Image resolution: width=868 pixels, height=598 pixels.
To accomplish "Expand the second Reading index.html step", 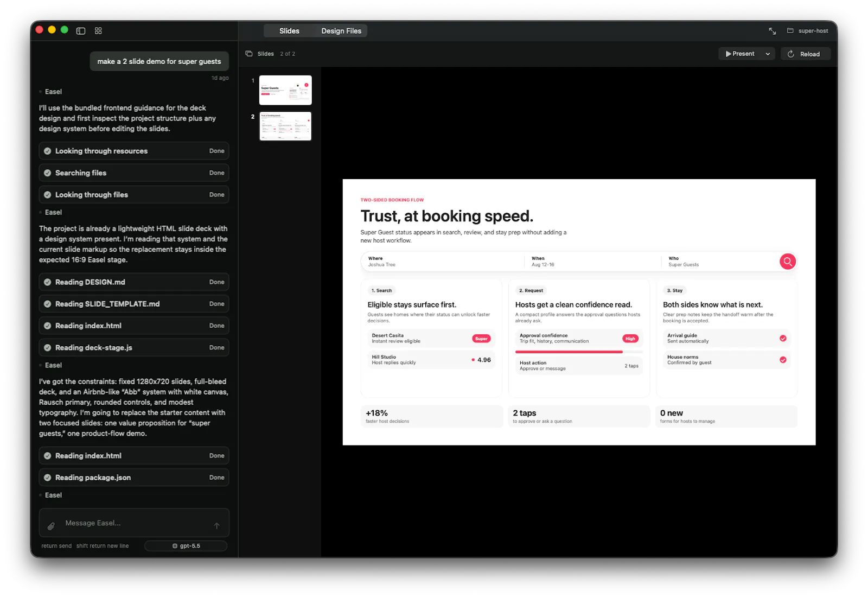I will click(x=134, y=456).
